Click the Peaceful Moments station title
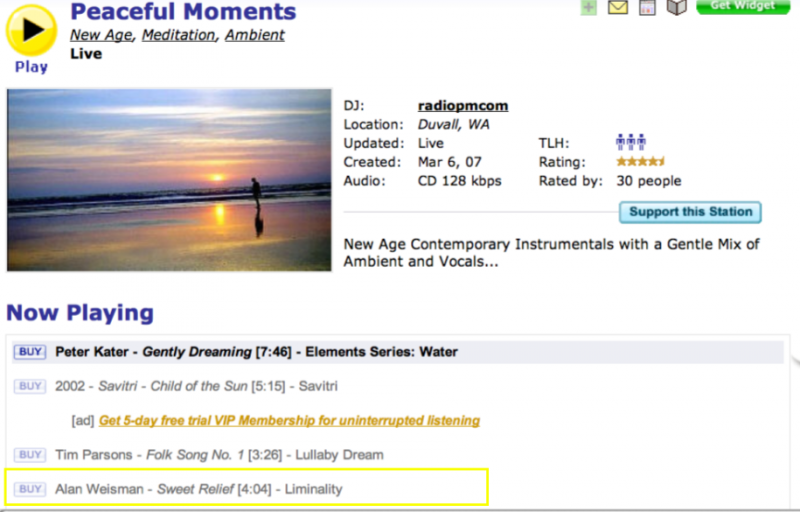Image resolution: width=800 pixels, height=512 pixels. tap(183, 12)
